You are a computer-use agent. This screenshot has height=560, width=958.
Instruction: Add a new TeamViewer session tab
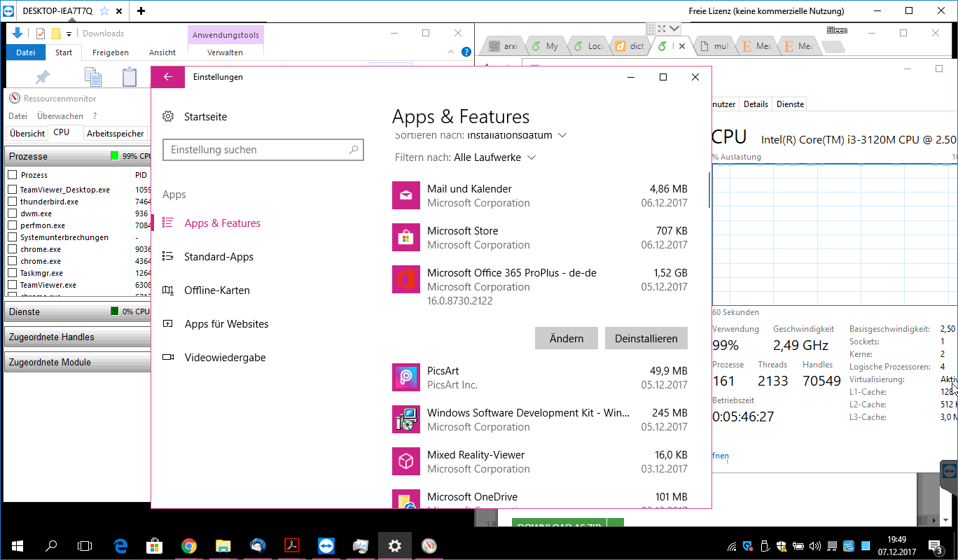141,11
